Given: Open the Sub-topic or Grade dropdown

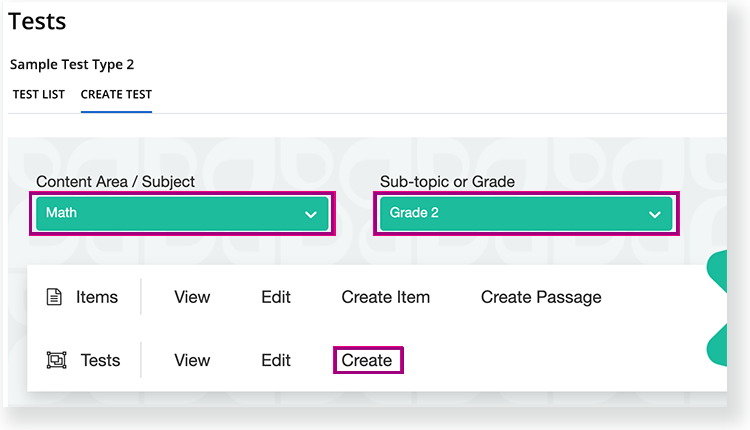Looking at the screenshot, I should coord(526,213).
